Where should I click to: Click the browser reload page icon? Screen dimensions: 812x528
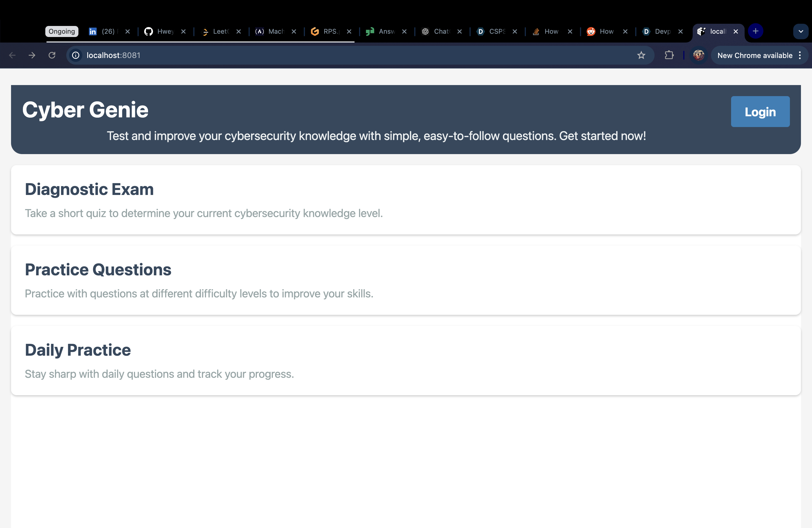[x=52, y=55]
